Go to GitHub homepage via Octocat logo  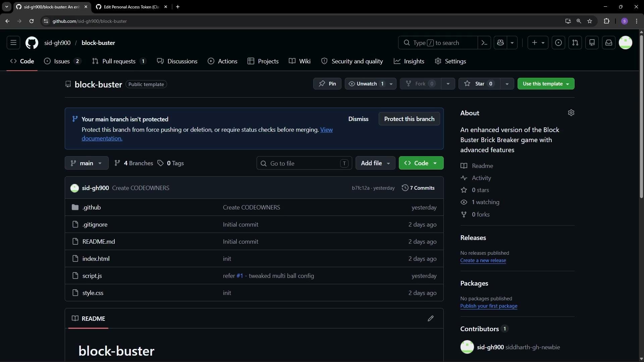point(32,43)
